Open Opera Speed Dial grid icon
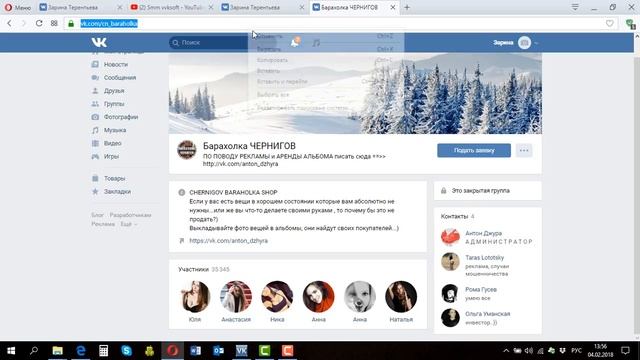This screenshot has height=360, width=640. [x=54, y=23]
